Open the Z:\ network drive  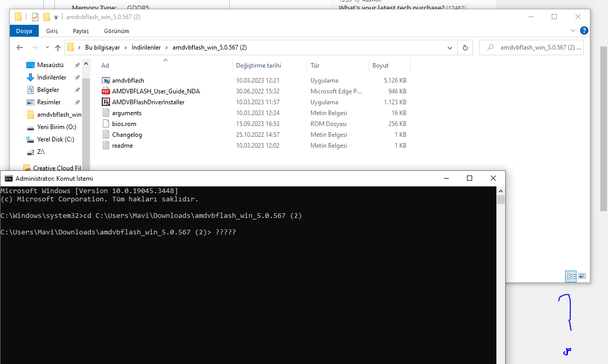tap(41, 152)
